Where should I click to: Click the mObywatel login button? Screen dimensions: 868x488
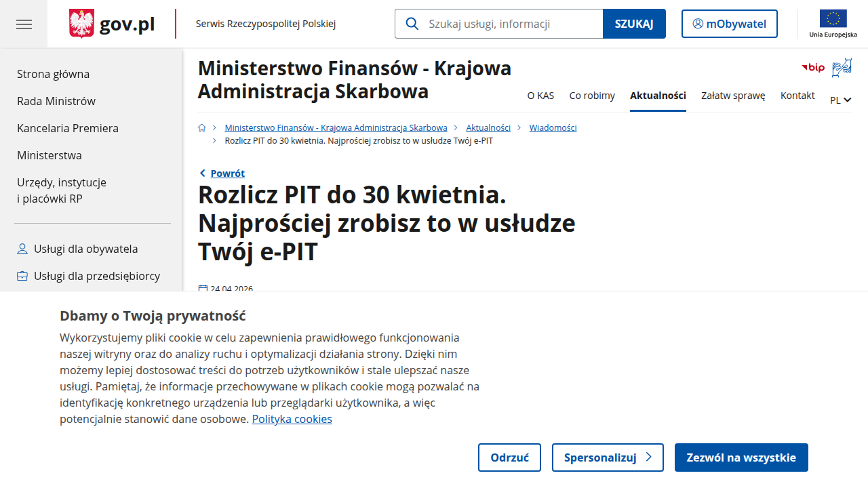[x=730, y=24]
